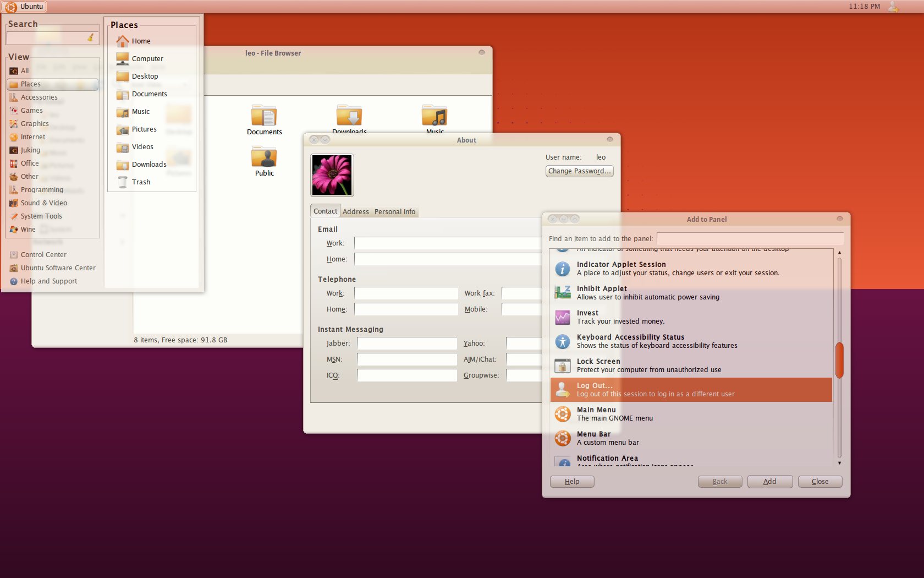Click the Email Work field
The height and width of the screenshot is (578, 924).
(x=448, y=243)
